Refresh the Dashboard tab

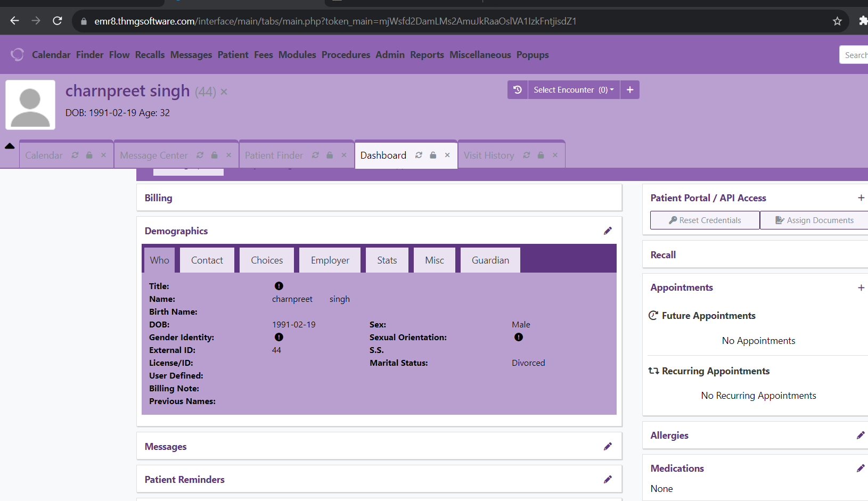click(x=419, y=155)
